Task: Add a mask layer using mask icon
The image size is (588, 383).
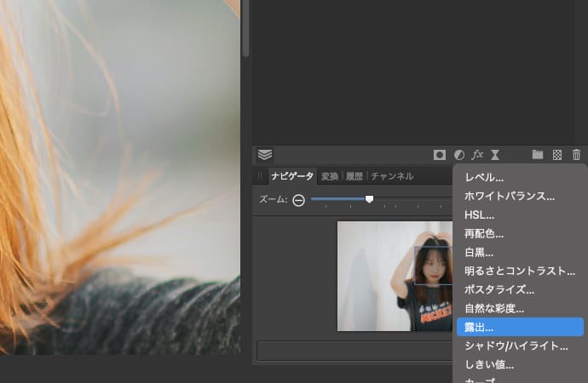Action: point(440,155)
